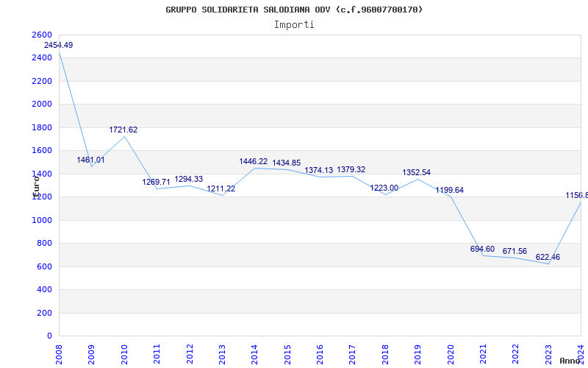Select the 1446.22 data label

point(254,162)
